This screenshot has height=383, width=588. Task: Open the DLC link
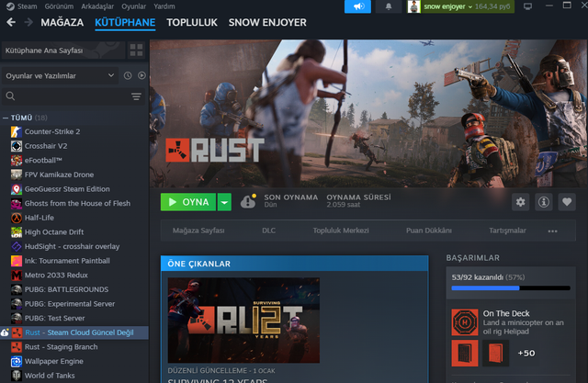[268, 231]
